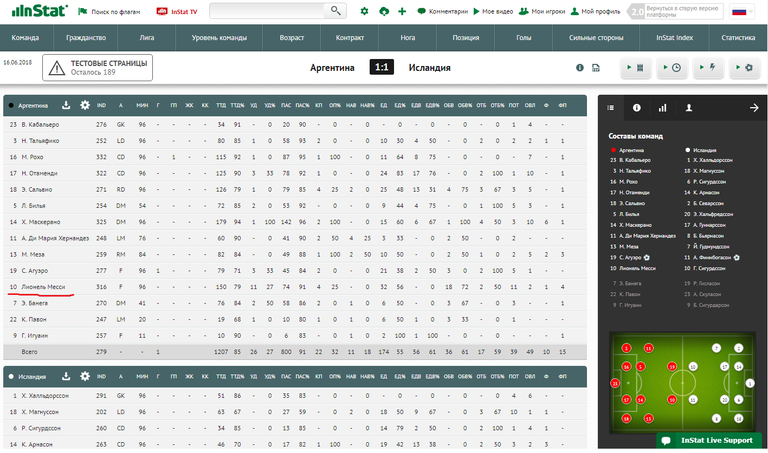
Task: Open the green gear settings icon in header
Action: pyautogui.click(x=364, y=11)
